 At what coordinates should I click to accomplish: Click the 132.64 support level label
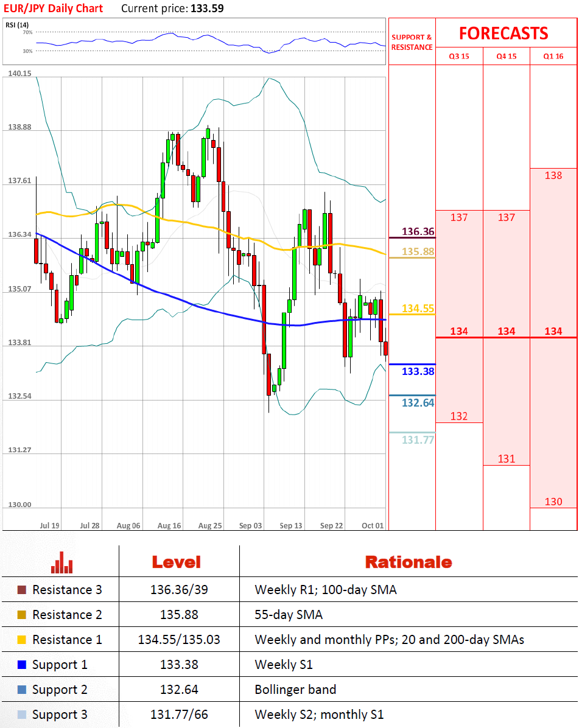pos(418,403)
